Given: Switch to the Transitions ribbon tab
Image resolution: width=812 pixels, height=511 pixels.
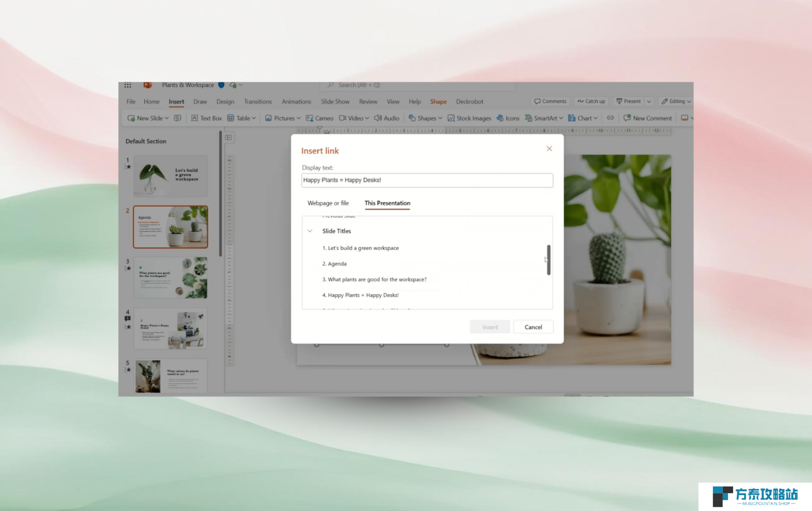Looking at the screenshot, I should [x=258, y=102].
